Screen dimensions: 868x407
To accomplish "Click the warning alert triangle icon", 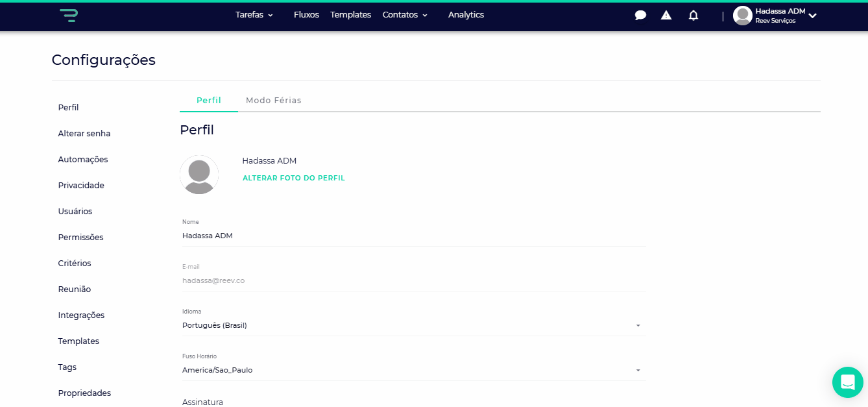I will click(x=666, y=16).
